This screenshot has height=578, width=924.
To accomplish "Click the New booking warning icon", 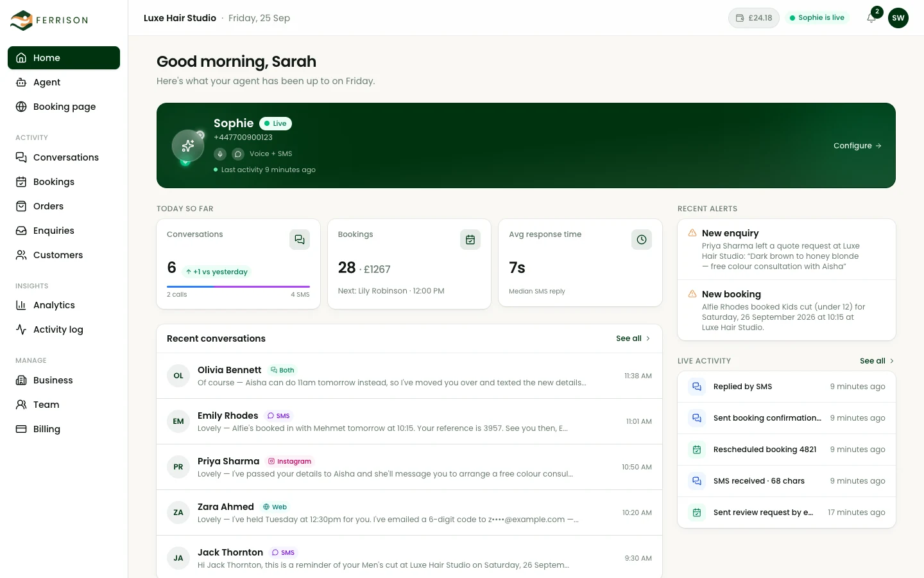I will tap(692, 294).
